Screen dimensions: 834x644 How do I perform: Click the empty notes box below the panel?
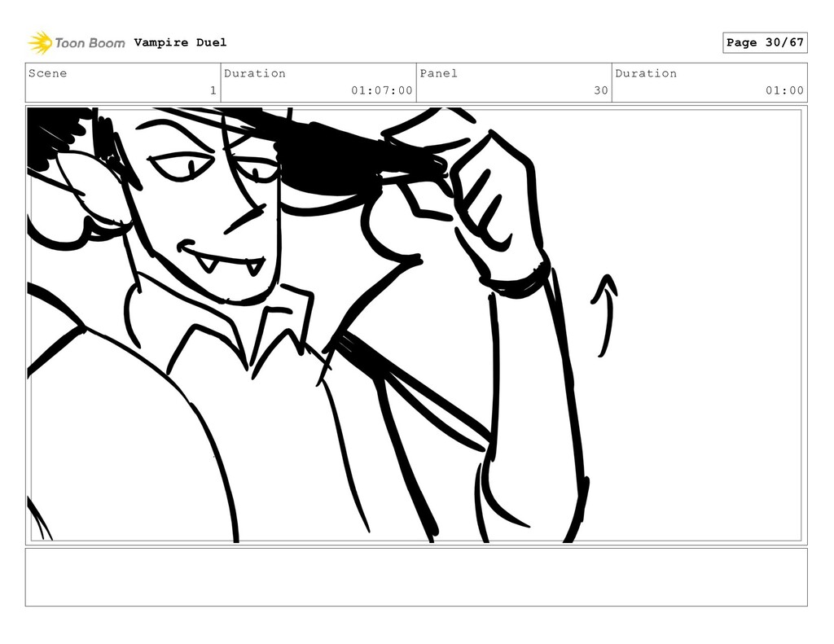coord(416,577)
